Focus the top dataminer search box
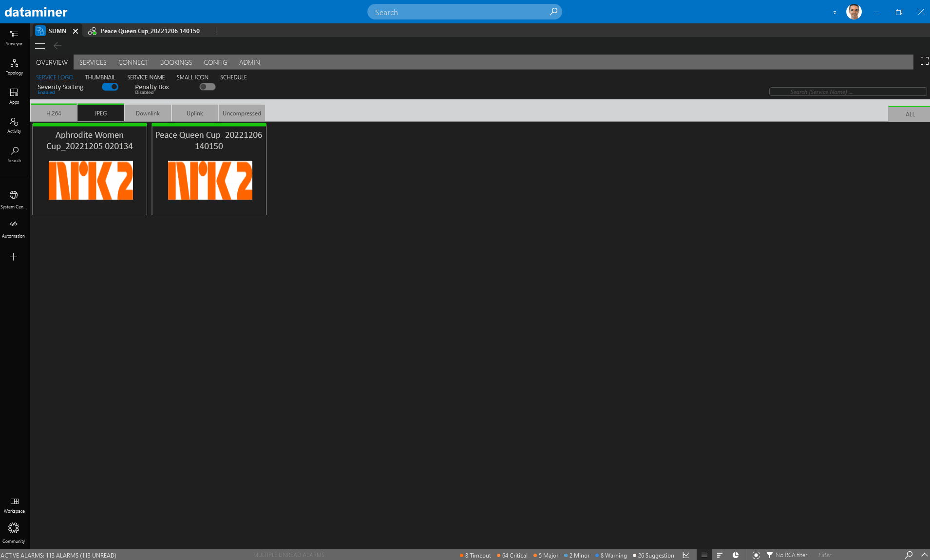This screenshot has width=930, height=560. (464, 12)
